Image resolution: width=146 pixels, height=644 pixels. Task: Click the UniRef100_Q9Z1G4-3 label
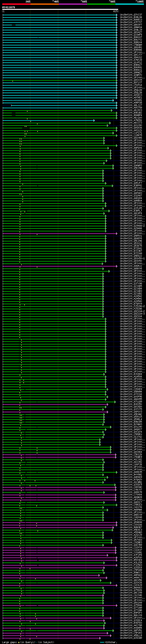[132, 314]
